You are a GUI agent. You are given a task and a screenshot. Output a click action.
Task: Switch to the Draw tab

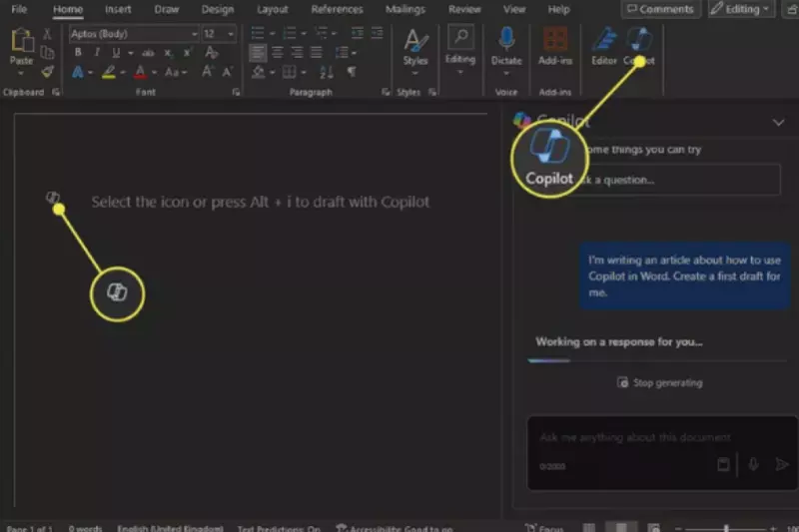pyautogui.click(x=167, y=9)
